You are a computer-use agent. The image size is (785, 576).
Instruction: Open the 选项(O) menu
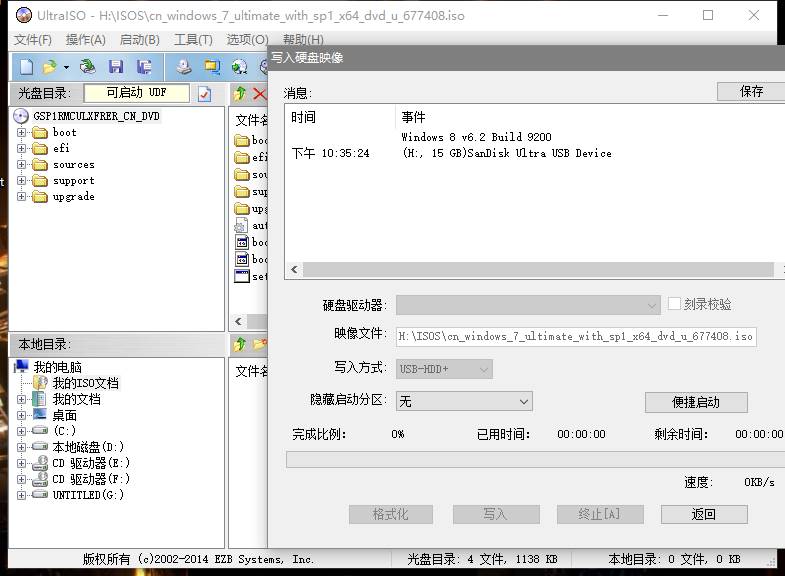click(x=247, y=40)
